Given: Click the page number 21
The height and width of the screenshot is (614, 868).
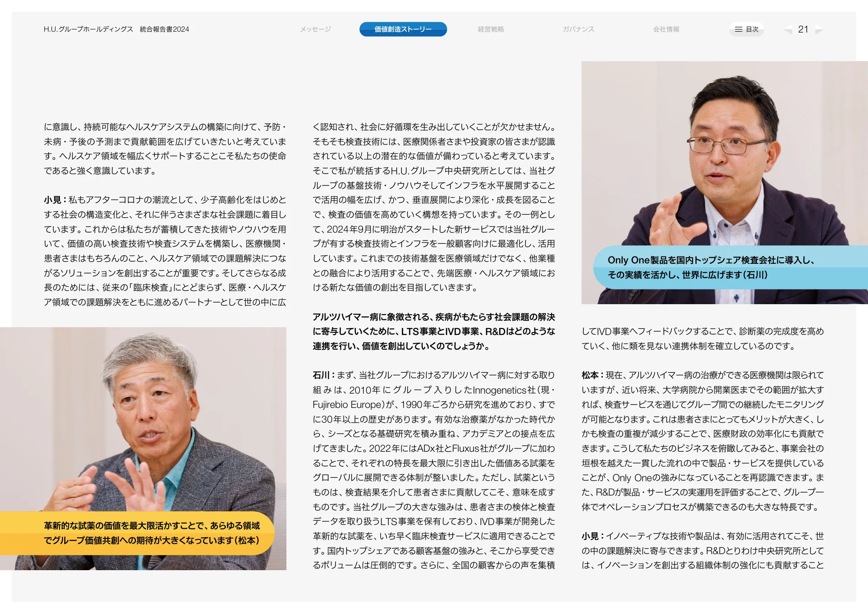Looking at the screenshot, I should (803, 29).
